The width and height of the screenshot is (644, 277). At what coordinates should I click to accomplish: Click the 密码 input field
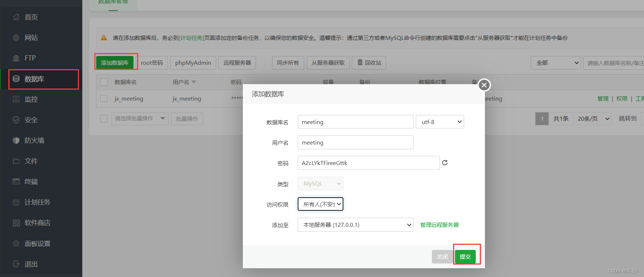point(369,163)
